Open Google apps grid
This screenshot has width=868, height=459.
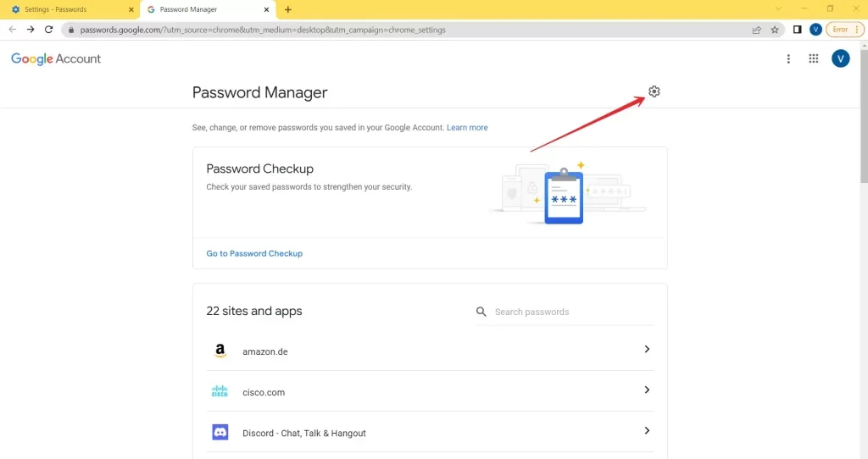[813, 58]
